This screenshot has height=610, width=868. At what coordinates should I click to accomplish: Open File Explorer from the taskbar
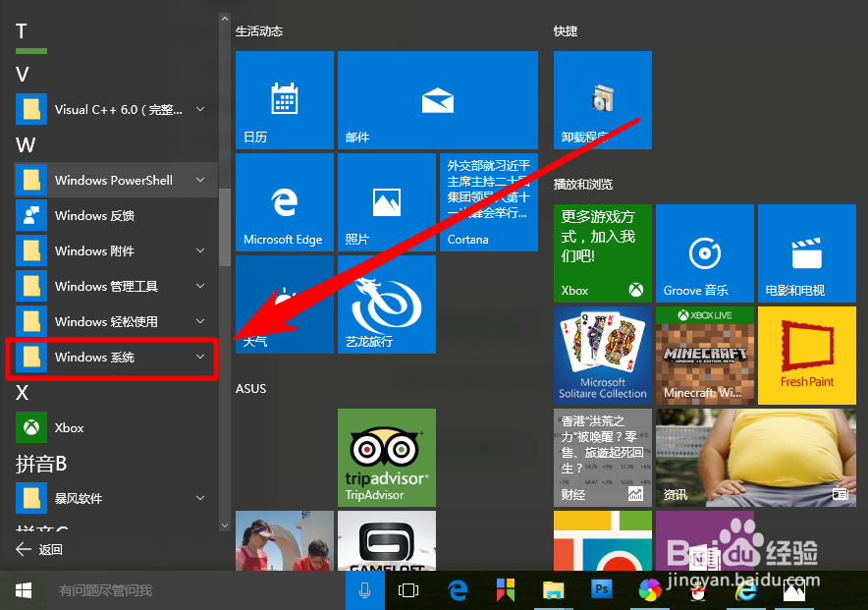[553, 590]
